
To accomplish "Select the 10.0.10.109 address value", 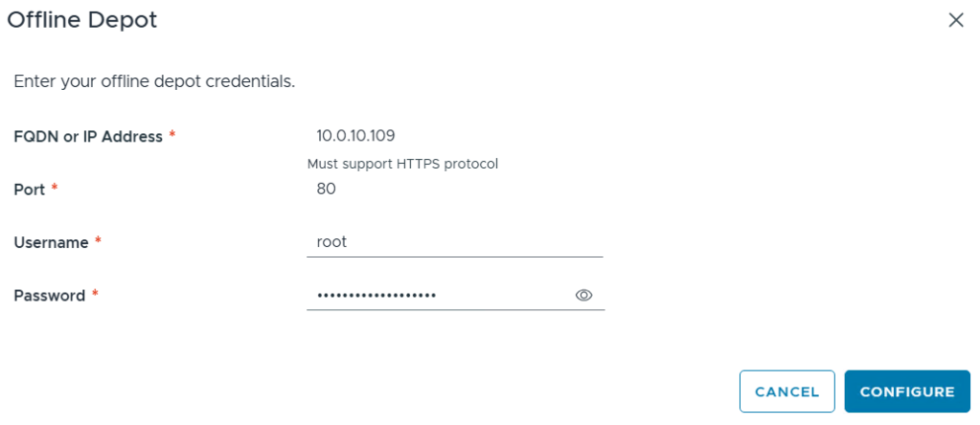I will coord(355,136).
